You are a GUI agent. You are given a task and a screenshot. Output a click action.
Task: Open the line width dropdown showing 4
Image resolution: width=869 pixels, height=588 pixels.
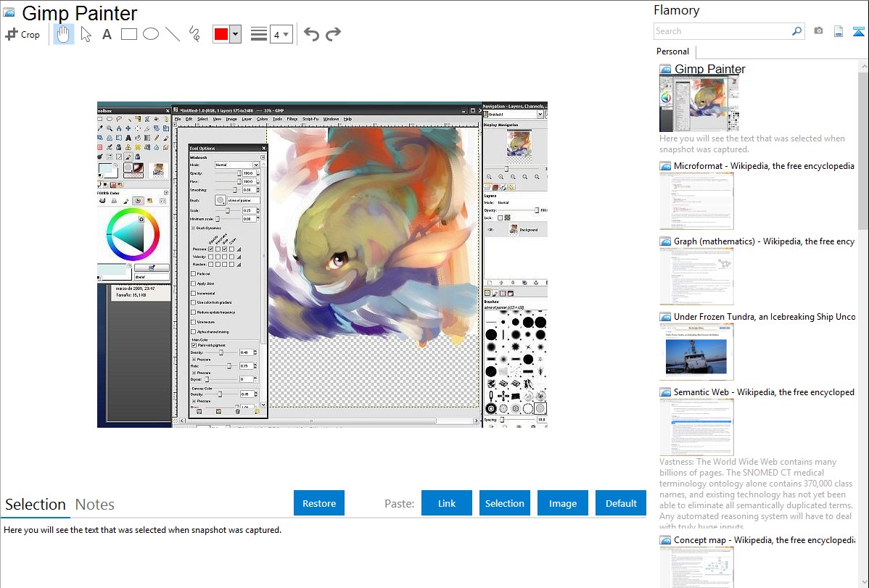281,34
